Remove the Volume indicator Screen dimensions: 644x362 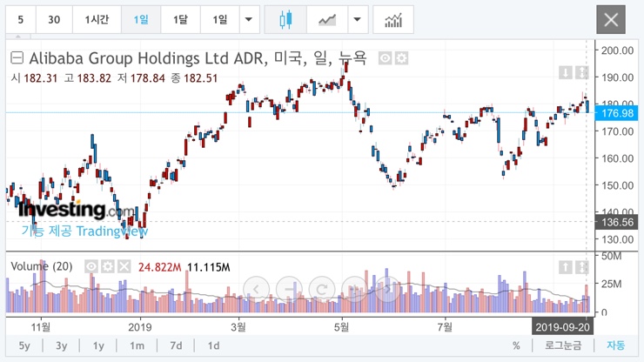124,266
